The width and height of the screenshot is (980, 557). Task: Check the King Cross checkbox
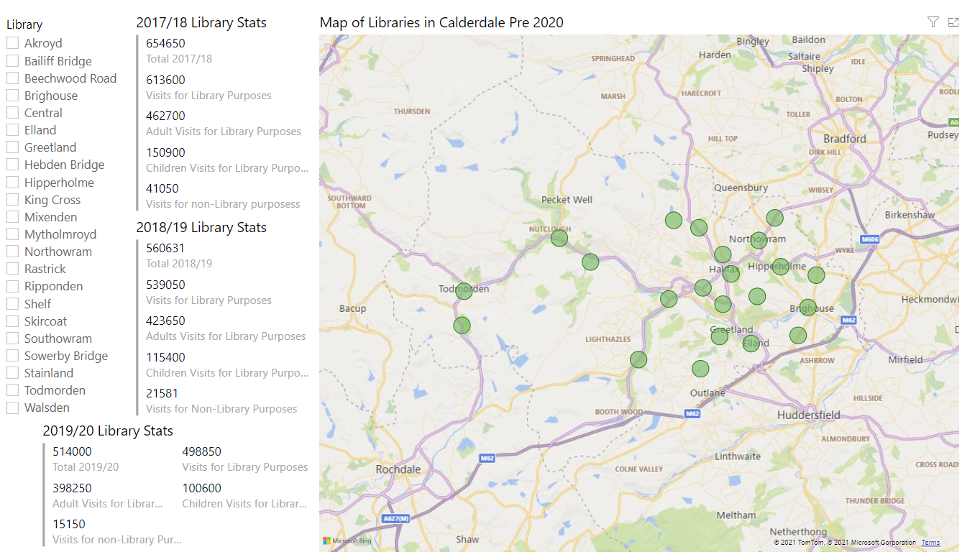pos(12,199)
